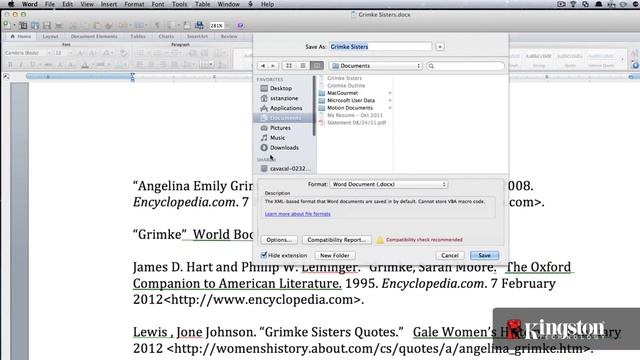Open the Apple menu
This screenshot has height=360, width=640.
(11, 4)
